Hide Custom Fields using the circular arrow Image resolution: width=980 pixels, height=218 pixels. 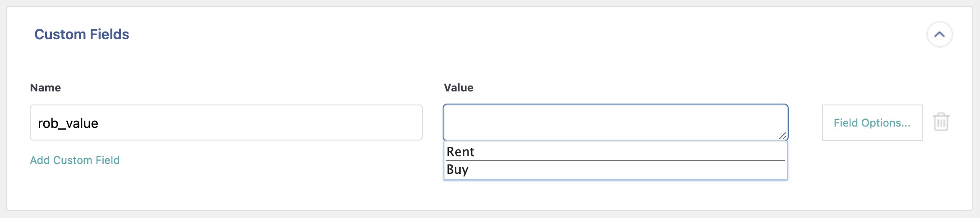pos(939,34)
